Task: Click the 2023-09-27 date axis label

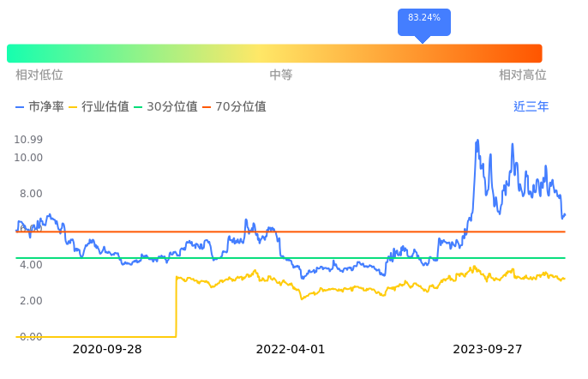Action: click(487, 350)
